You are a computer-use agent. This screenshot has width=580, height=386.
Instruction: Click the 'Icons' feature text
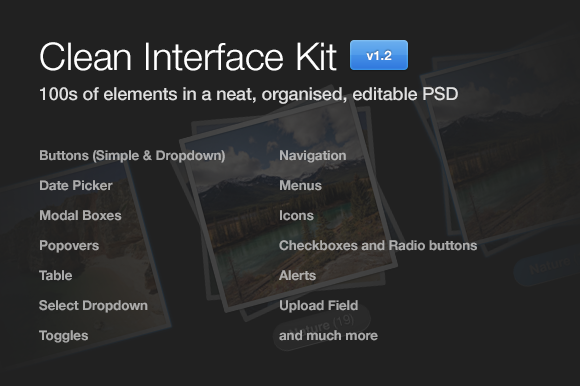click(296, 215)
